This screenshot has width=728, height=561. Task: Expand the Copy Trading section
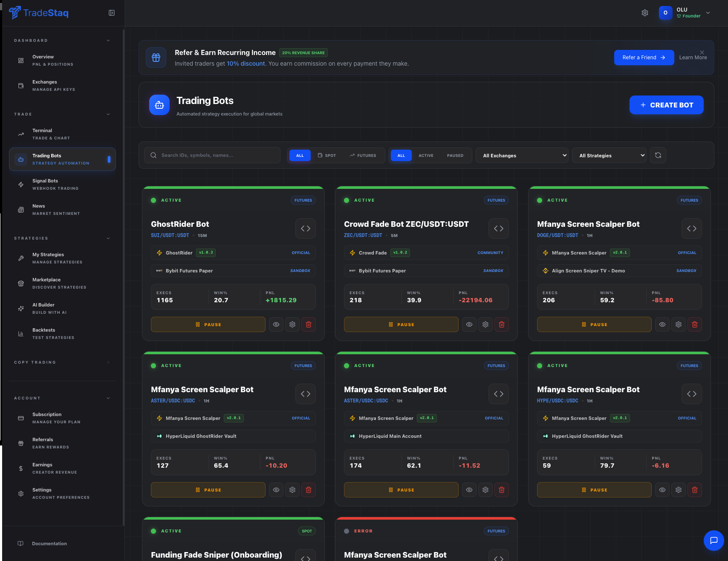pos(62,362)
